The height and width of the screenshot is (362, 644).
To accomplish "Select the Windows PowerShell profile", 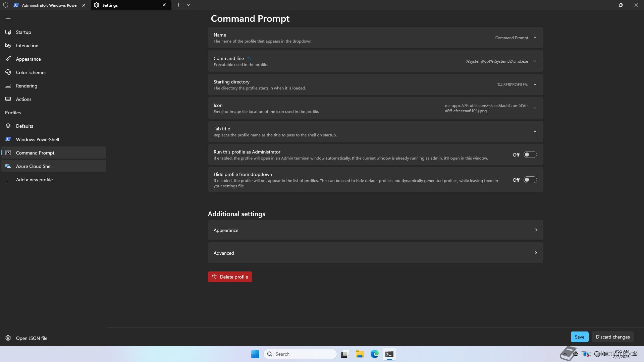I will (37, 139).
